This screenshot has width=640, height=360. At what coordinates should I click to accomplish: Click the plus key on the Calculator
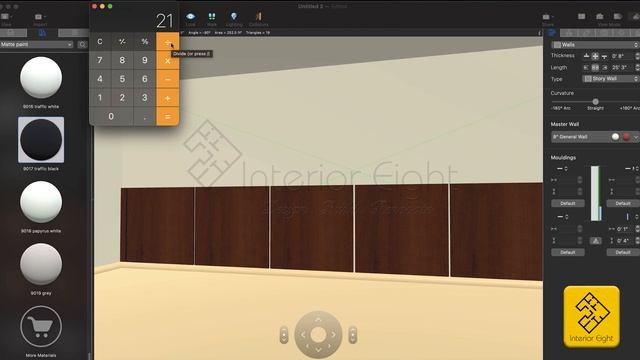(167, 98)
